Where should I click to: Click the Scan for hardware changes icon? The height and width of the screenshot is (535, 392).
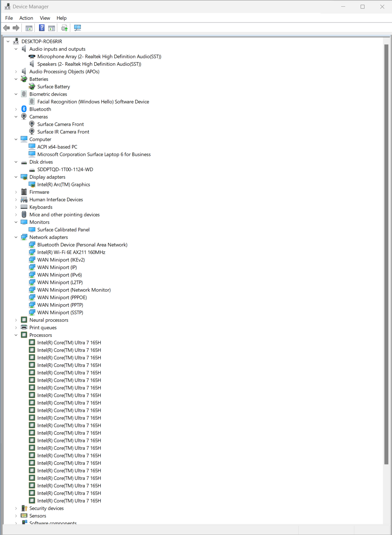coord(78,28)
